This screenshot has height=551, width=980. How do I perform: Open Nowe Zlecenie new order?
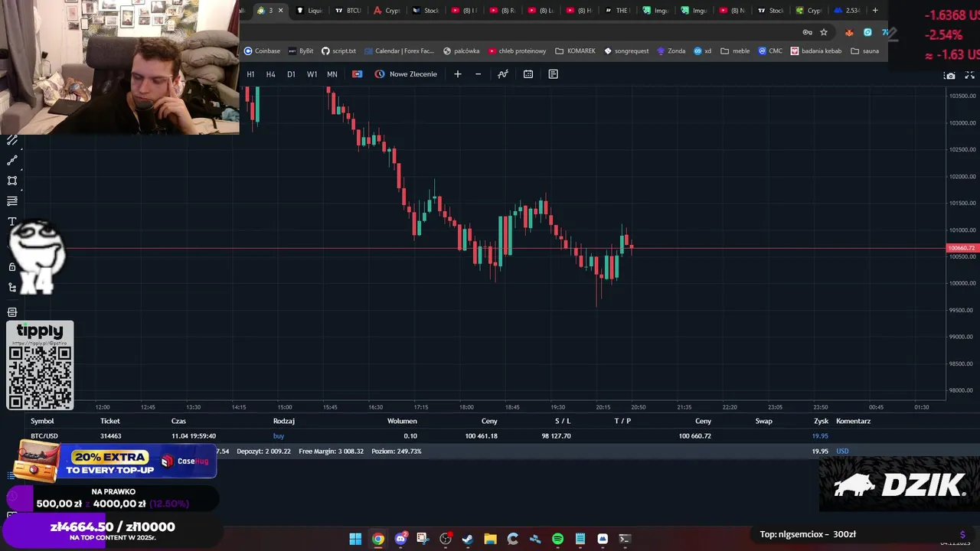[x=406, y=74]
